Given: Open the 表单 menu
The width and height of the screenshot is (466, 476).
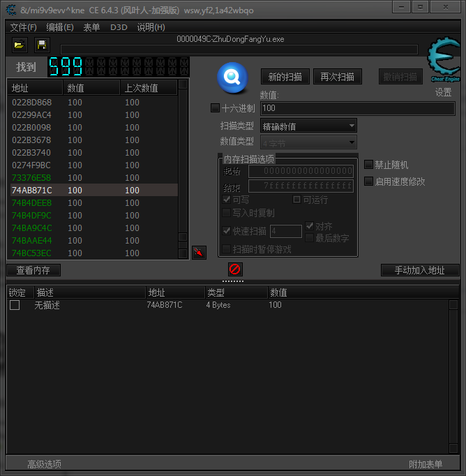Looking at the screenshot, I should (91, 27).
